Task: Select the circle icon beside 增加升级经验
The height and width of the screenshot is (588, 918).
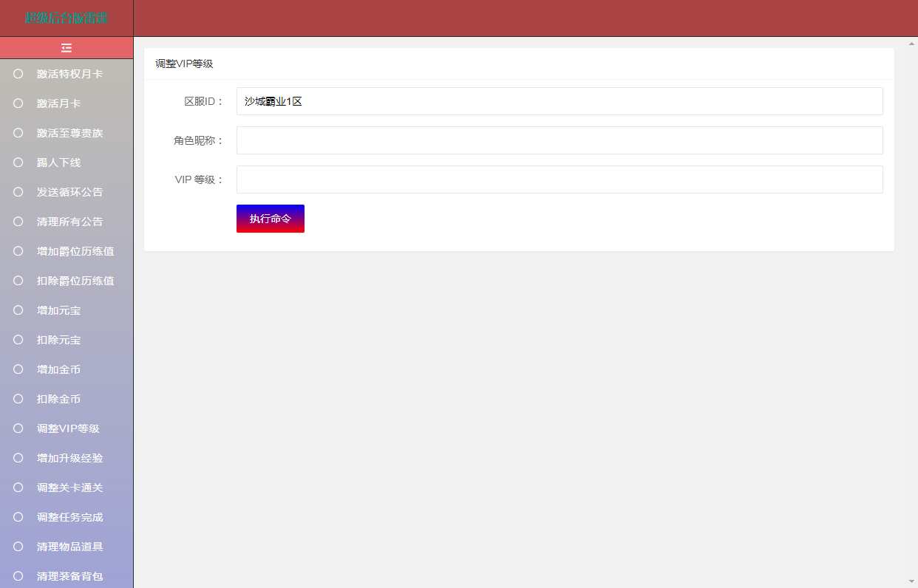Action: click(x=17, y=458)
